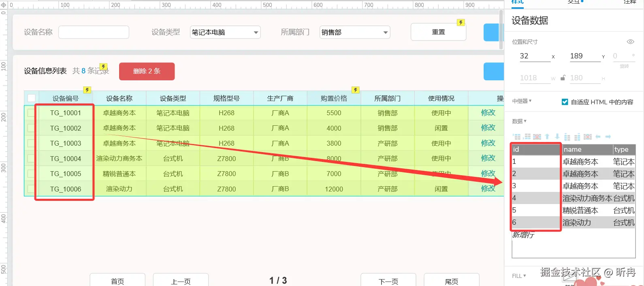644x286 pixels.
Task: Check the checkbox for row TG_10005
Action: tap(31, 174)
